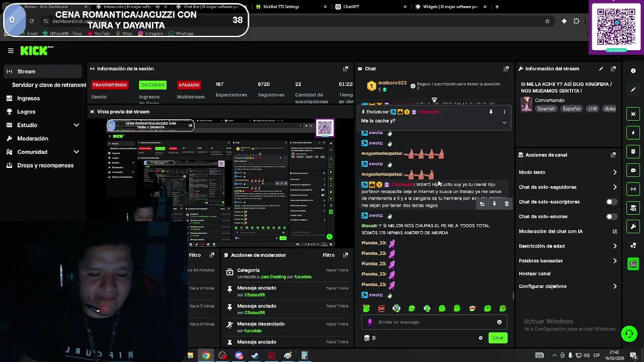
Task: Open Palabras baneadas options arrow
Action: (615, 261)
